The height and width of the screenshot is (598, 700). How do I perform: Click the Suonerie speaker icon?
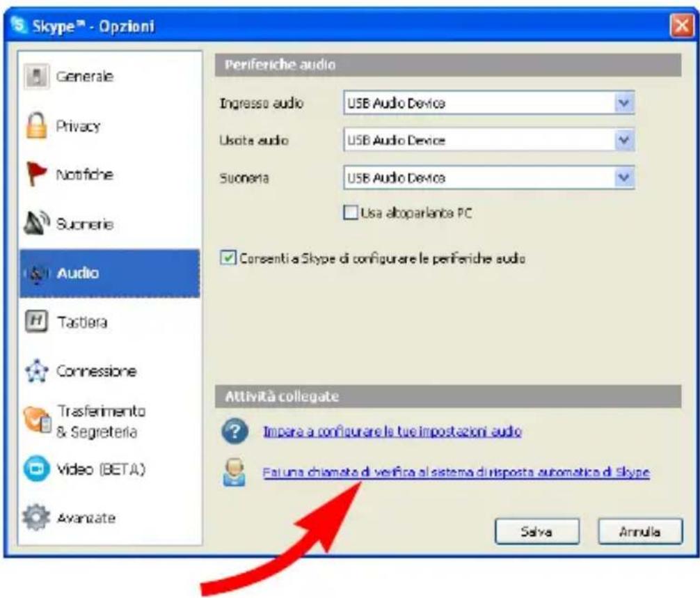click(37, 223)
